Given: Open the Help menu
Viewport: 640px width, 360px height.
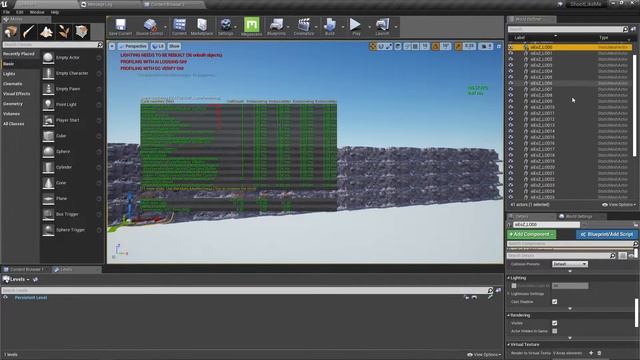Looking at the screenshot, I should [x=55, y=12].
